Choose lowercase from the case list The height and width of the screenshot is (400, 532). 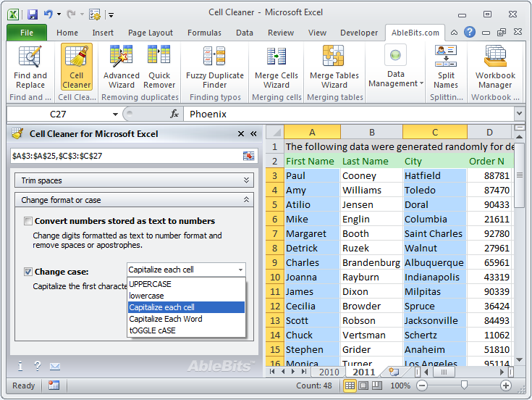coord(186,296)
